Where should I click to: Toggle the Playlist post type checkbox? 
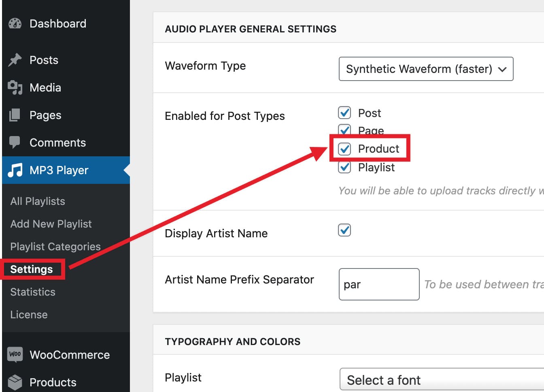pyautogui.click(x=344, y=167)
